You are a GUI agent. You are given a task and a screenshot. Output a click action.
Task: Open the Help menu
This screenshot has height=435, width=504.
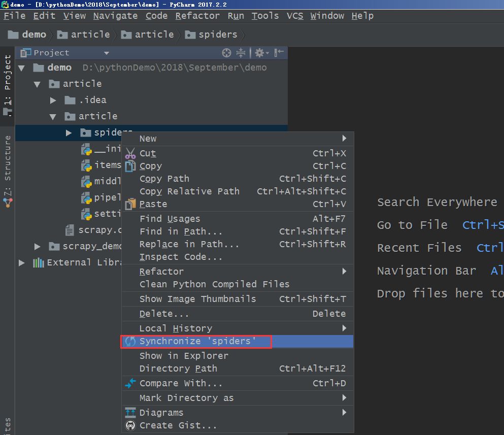(362, 16)
